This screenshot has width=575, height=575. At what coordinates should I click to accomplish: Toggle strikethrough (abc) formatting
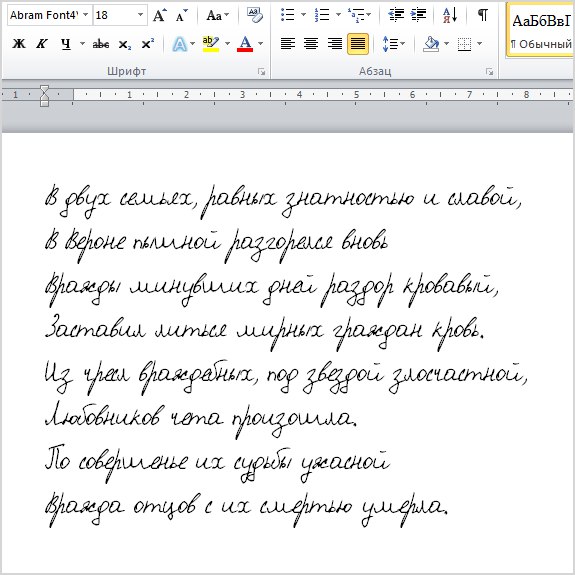click(x=100, y=44)
